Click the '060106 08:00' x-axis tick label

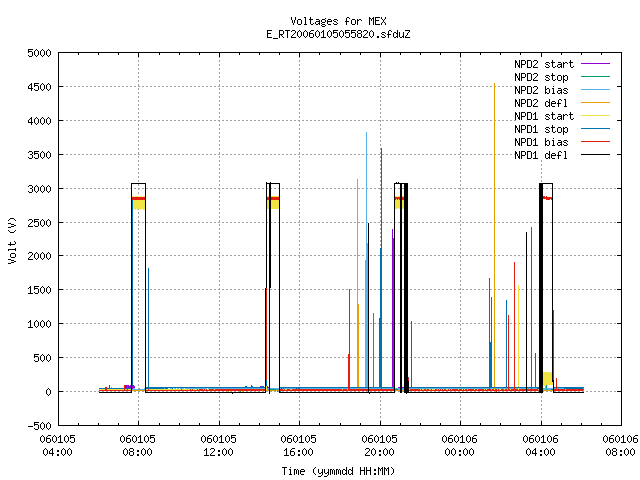tap(620, 446)
